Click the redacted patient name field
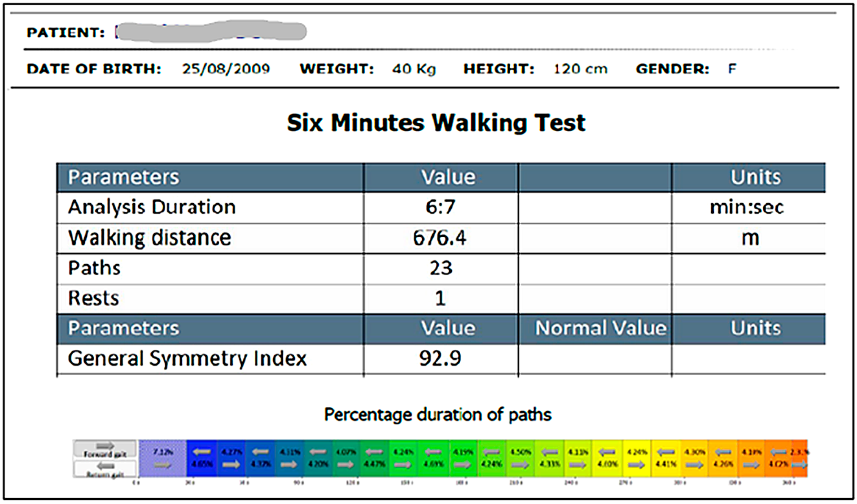Viewport: 857px width, 504px height. tap(211, 32)
